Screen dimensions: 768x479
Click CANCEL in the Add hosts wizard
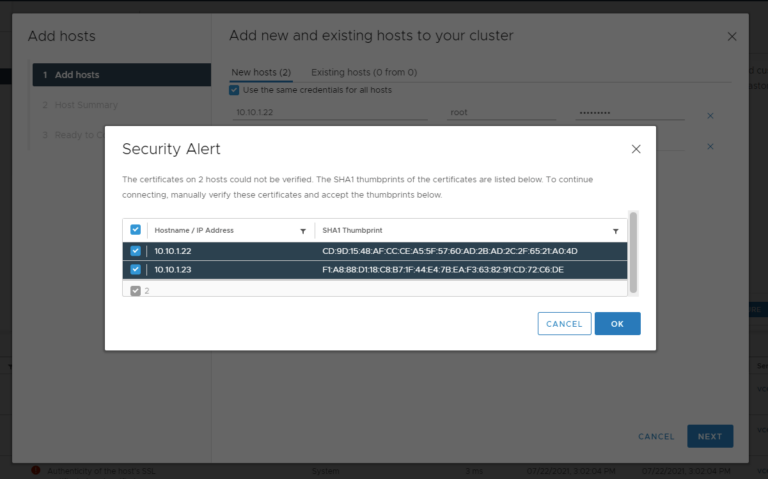click(656, 436)
